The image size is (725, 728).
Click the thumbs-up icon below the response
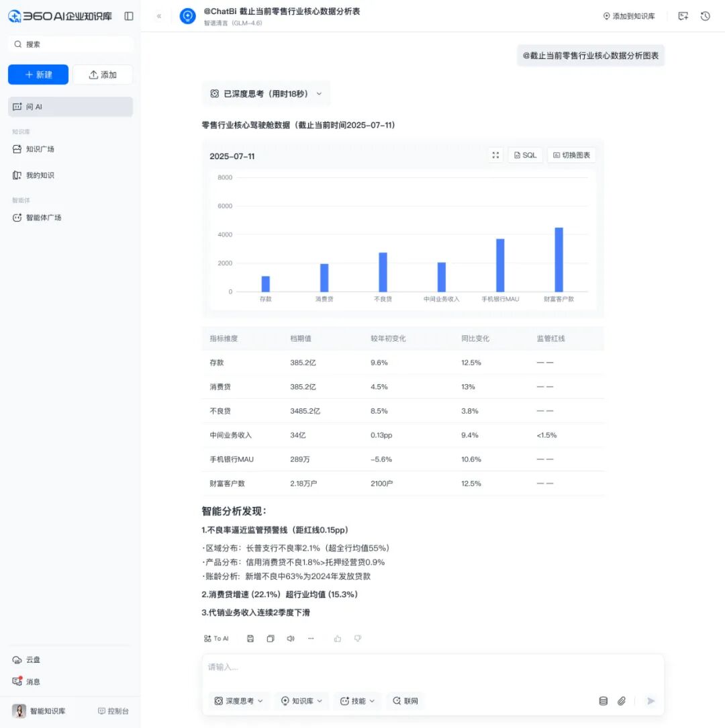point(338,639)
